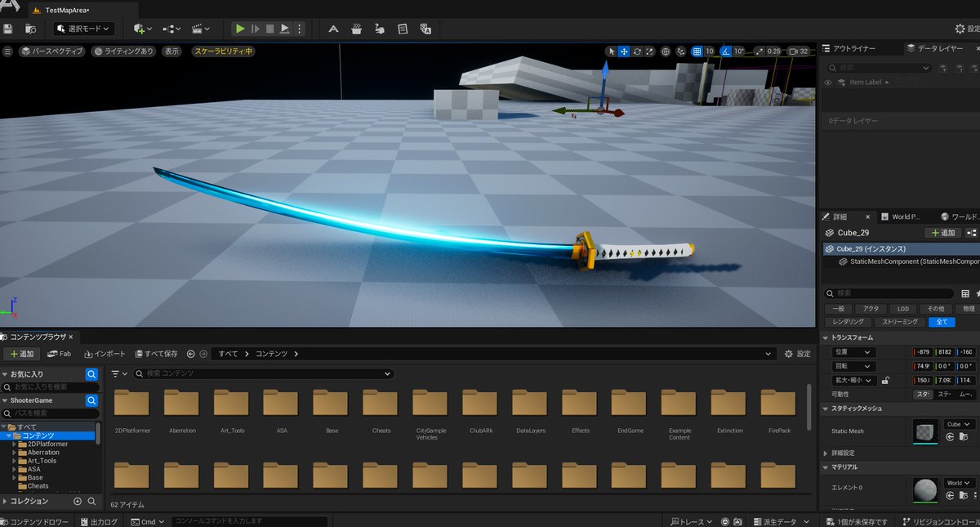Click the スケーラビリティ:中 warning button
980x527 pixels.
[223, 51]
